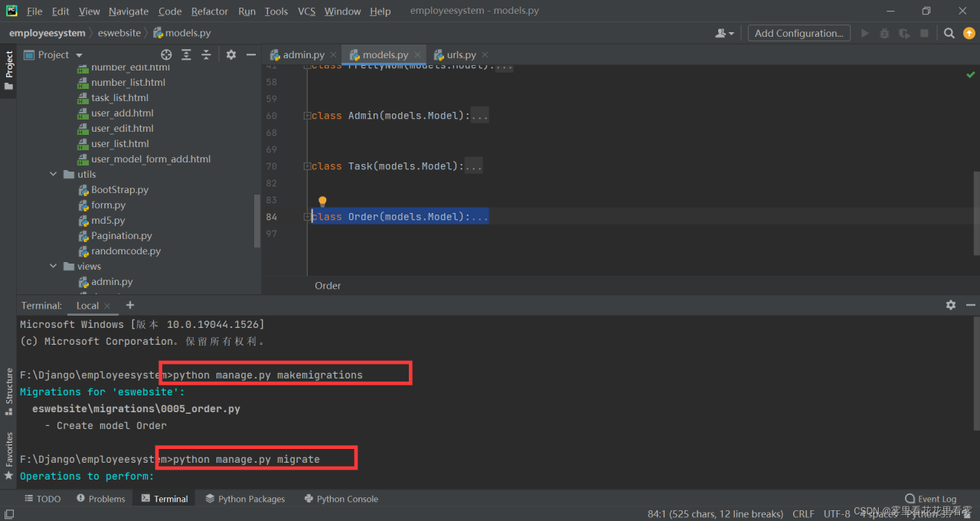Click Collapse All icon in Project panel
This screenshot has width=980, height=521.
206,54
